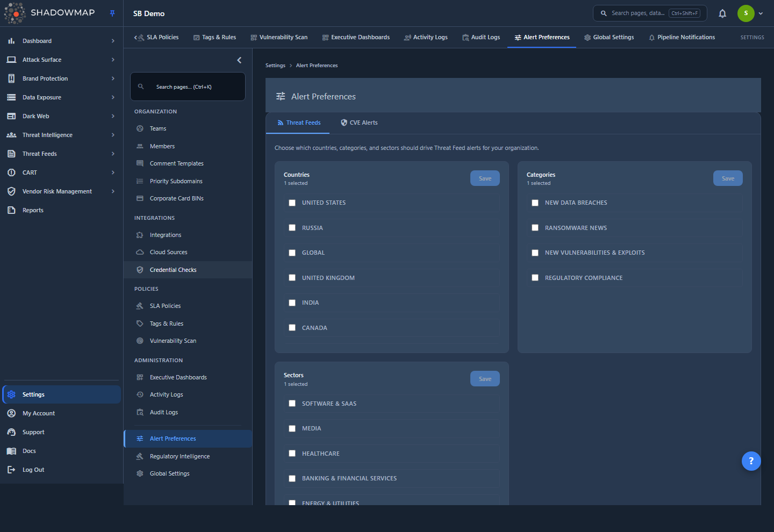Click the Settings breadcrumb link
Viewport: 774px width, 532px height.
point(275,66)
